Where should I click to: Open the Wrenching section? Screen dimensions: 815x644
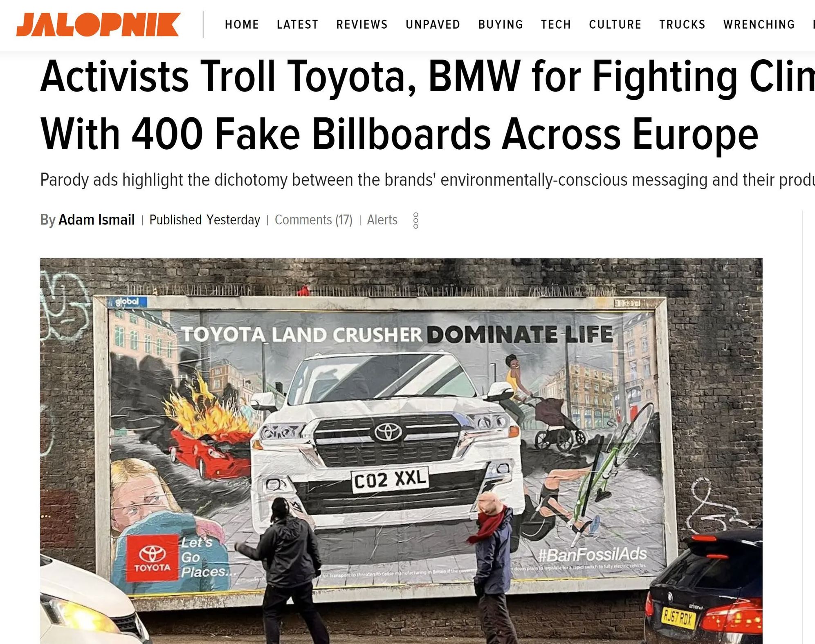coord(759,25)
